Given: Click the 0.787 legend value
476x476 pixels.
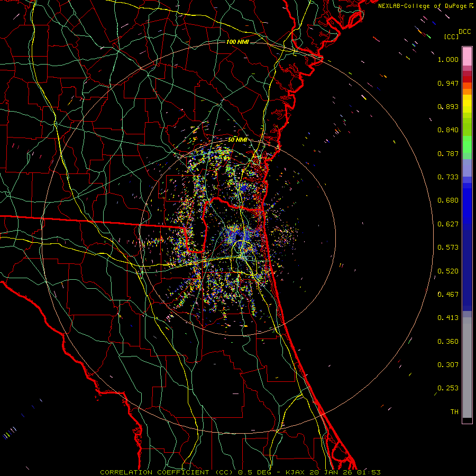Looking at the screenshot, I should click(448, 153).
